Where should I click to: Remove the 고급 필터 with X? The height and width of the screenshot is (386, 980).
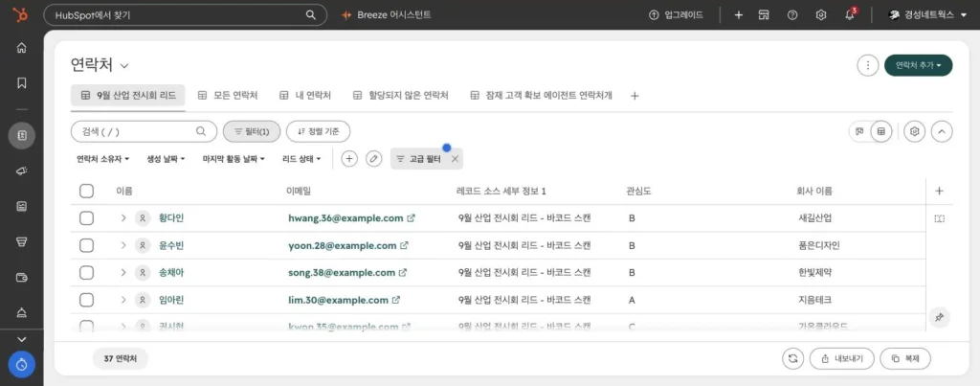[455, 159]
